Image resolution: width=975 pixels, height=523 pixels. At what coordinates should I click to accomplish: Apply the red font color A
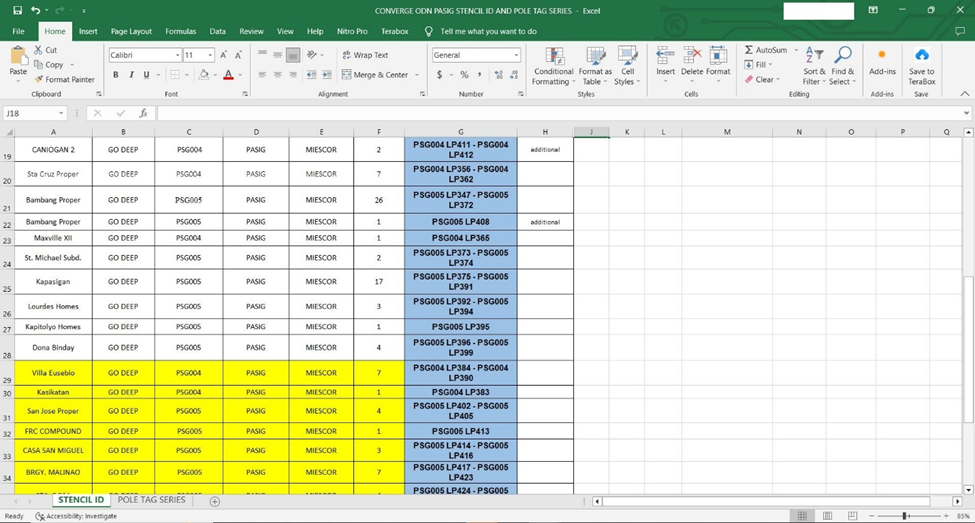(228, 75)
